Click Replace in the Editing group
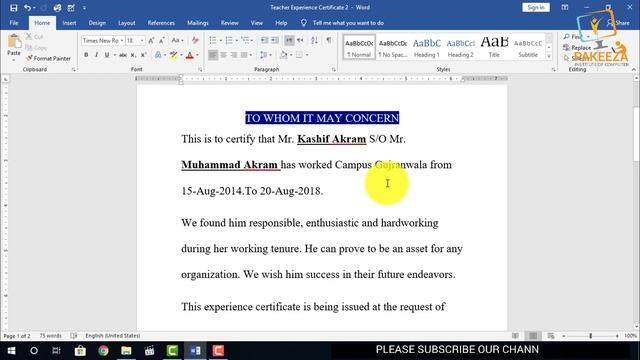The width and height of the screenshot is (640, 360). point(578,48)
